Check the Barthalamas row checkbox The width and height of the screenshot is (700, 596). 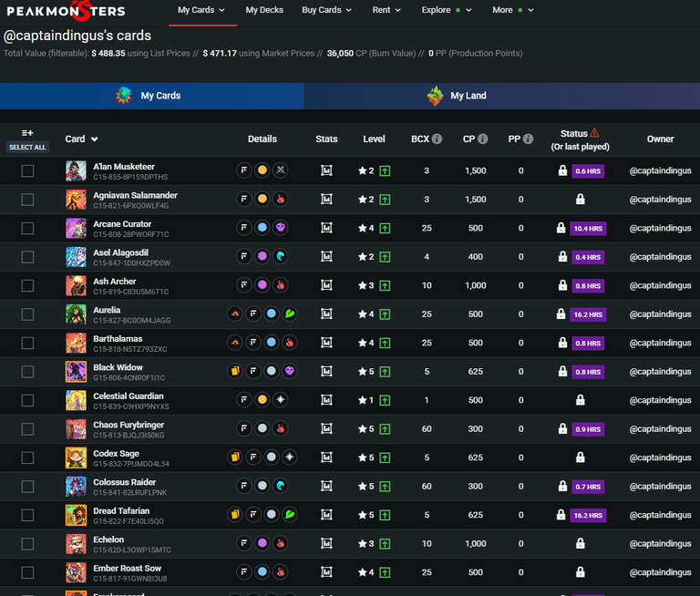tap(27, 344)
